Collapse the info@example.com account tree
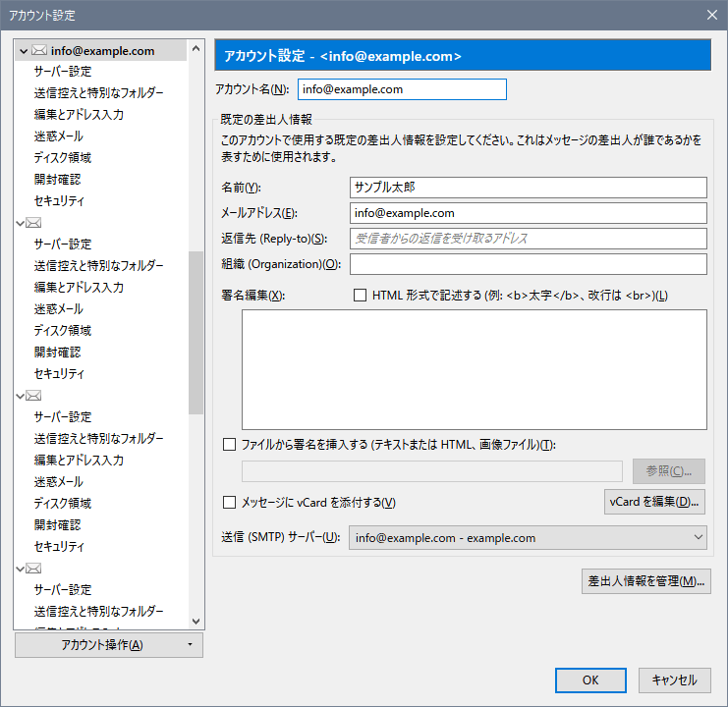 tap(23, 50)
